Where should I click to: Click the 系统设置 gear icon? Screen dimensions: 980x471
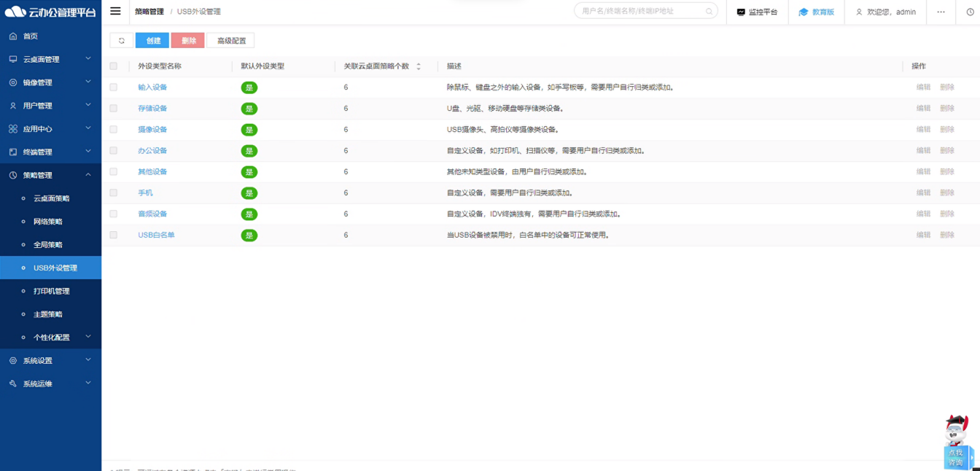[x=13, y=360]
